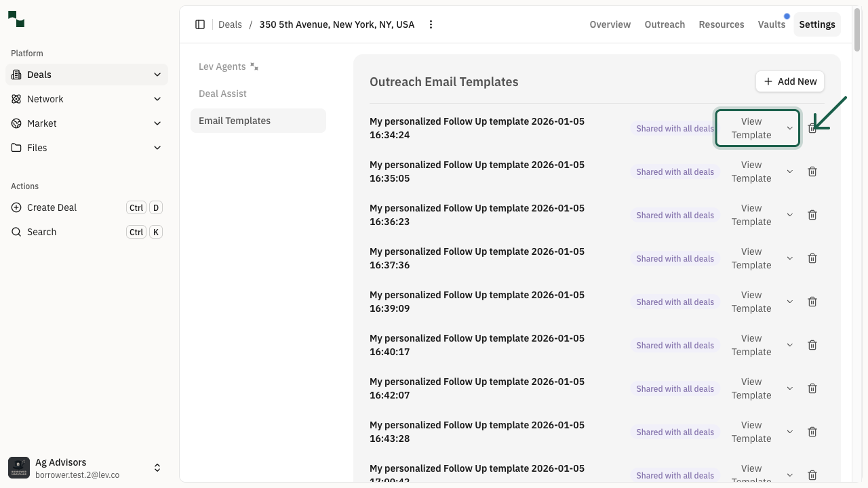Open the Ag Advisors account switcher

point(157,468)
